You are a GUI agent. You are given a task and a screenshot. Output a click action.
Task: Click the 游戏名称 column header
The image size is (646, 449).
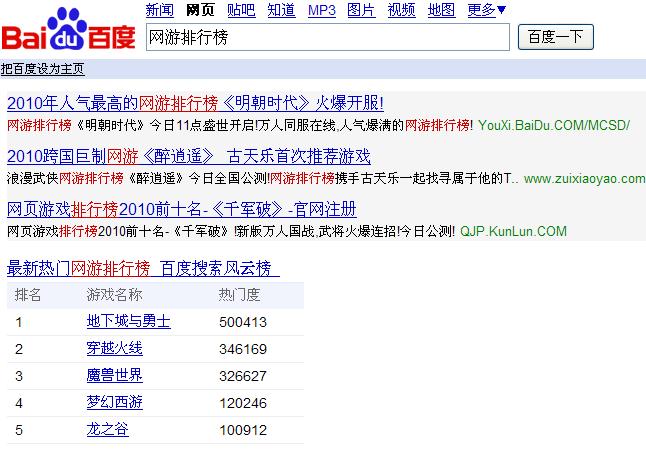click(115, 295)
